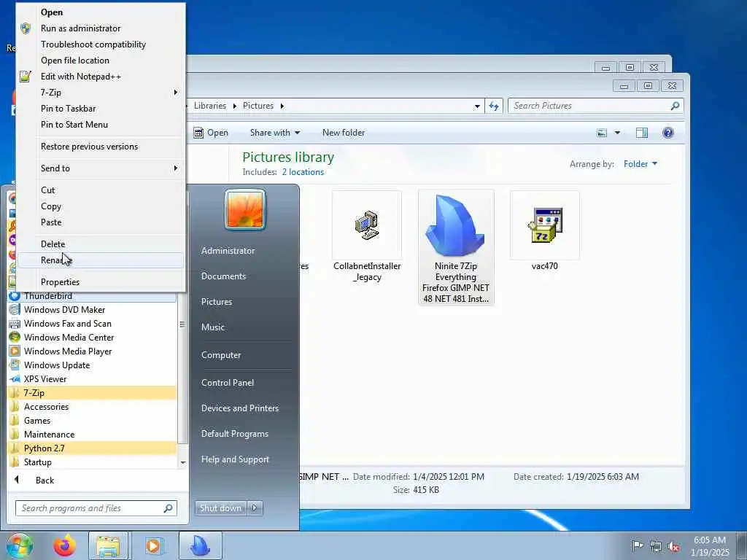Select the vac470 file
The height and width of the screenshot is (560, 747).
pyautogui.click(x=544, y=231)
